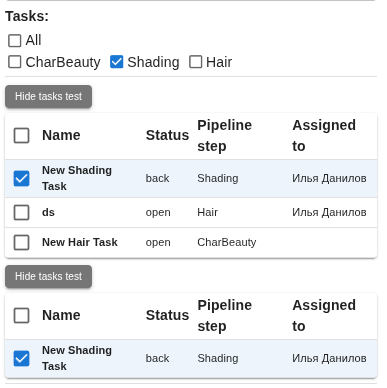Toggle select-all checkbox in second table header
The image size is (387, 388).
pyautogui.click(x=21, y=315)
